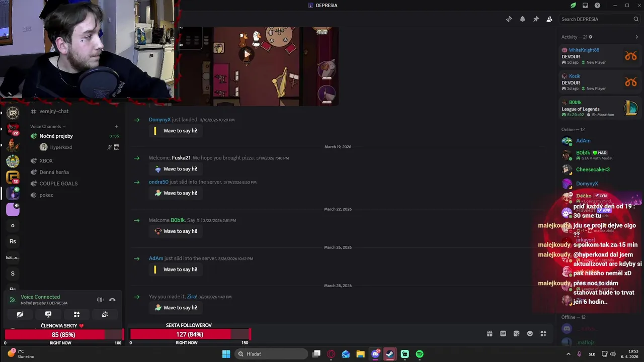Open the server icon with 22 badge
Image resolution: width=644 pixels, height=362 pixels.
point(13,129)
